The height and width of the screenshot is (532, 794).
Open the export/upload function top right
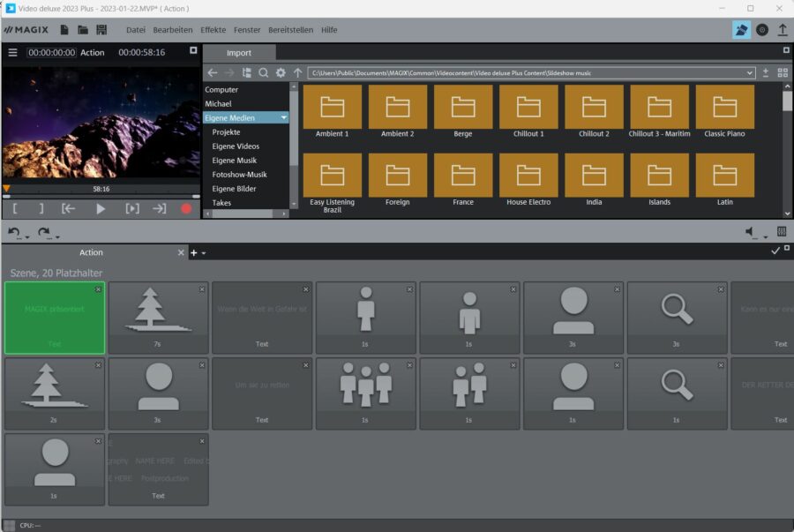click(783, 29)
